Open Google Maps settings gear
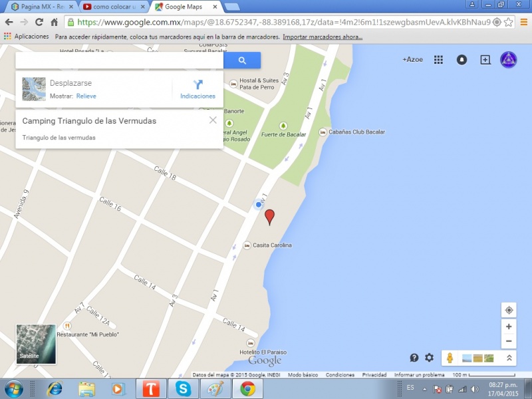 tap(430, 358)
